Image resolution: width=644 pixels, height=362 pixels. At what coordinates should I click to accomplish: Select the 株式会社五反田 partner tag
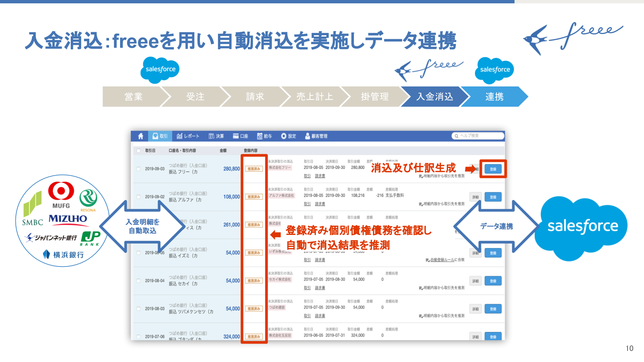pyautogui.click(x=280, y=335)
